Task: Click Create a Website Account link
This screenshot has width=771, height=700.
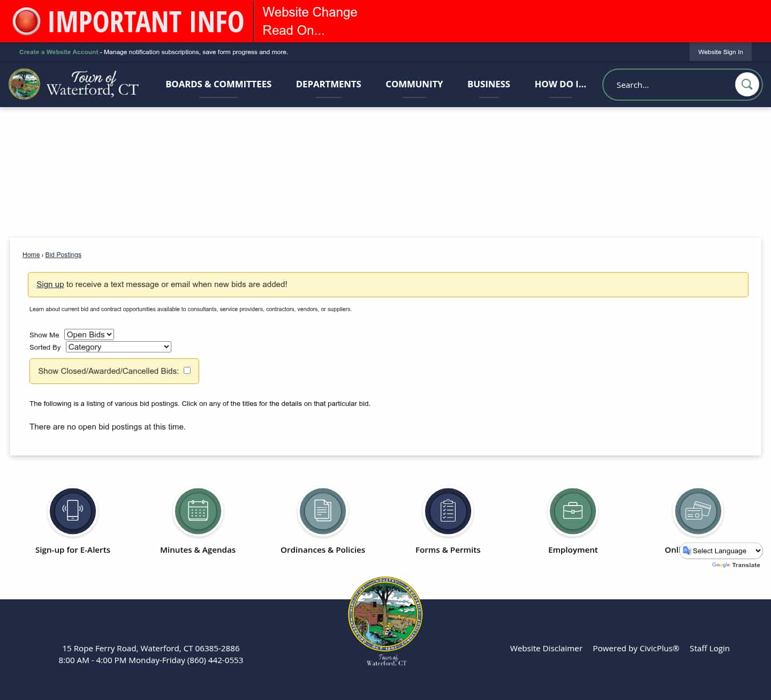Action: pyautogui.click(x=59, y=52)
